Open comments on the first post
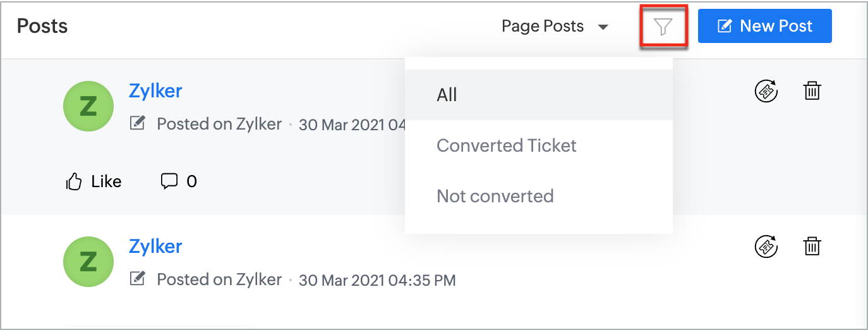868x330 pixels. point(179,182)
